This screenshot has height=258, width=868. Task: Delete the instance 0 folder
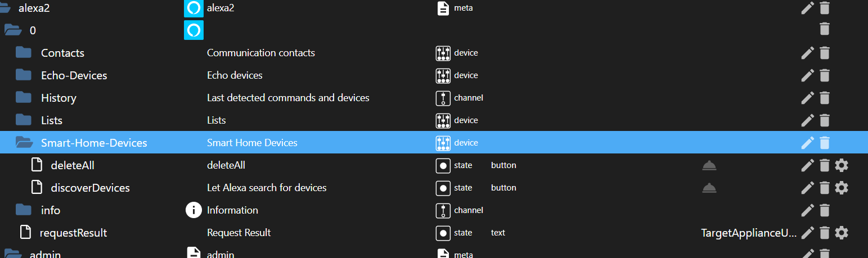click(824, 29)
